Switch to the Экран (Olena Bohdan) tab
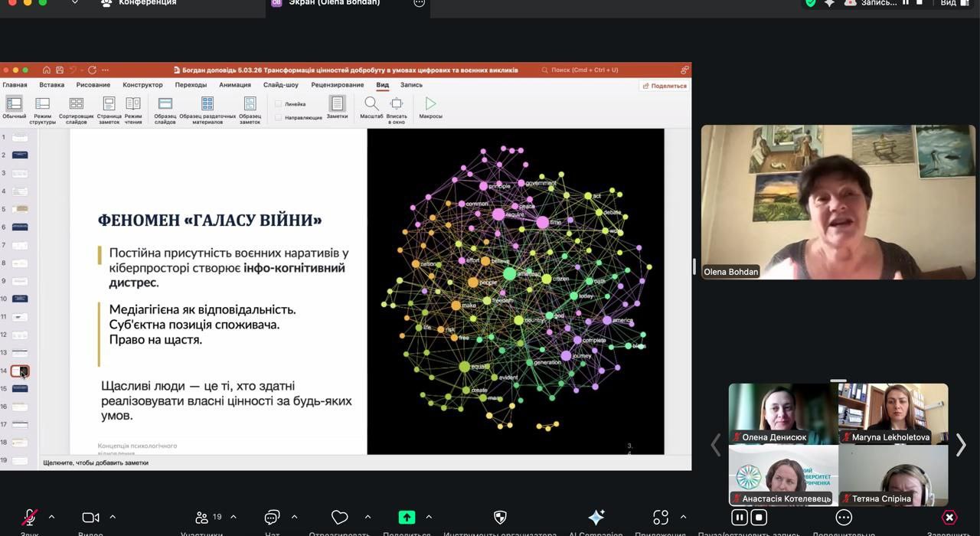The width and height of the screenshot is (980, 536). [x=334, y=3]
